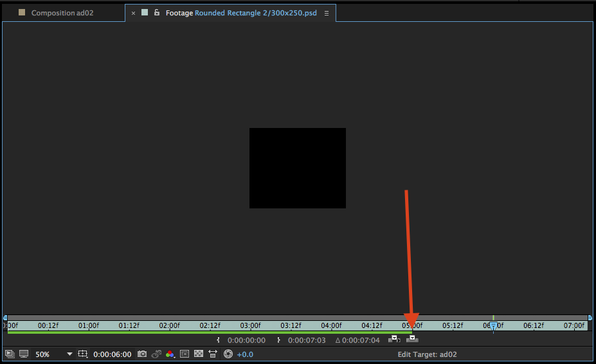
Task: Open the 50% magnification dropdown
Action: click(x=53, y=354)
